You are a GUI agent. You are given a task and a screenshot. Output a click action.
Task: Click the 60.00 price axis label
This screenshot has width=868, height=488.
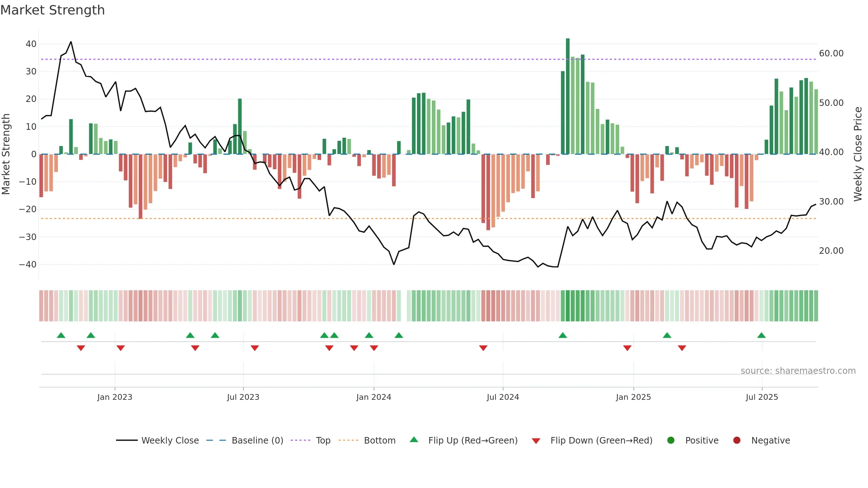[831, 53]
